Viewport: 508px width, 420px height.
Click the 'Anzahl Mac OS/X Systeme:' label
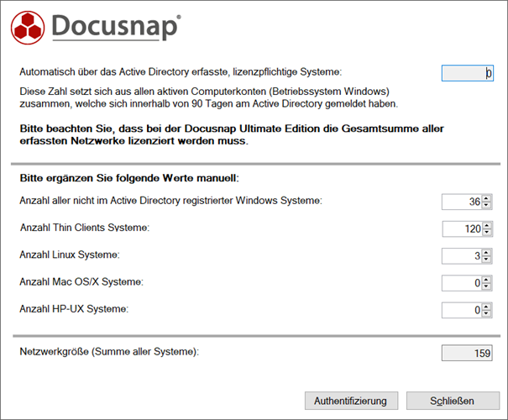coord(81,282)
